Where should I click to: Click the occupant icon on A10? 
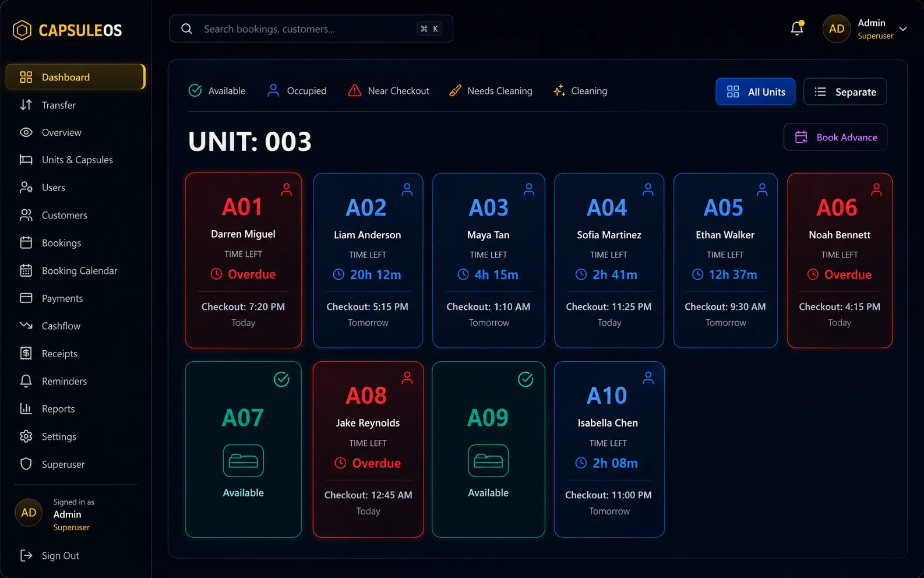(648, 378)
